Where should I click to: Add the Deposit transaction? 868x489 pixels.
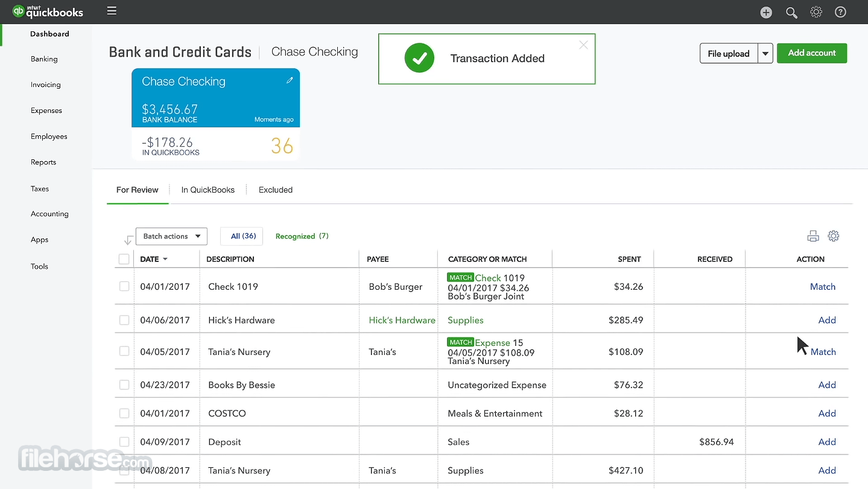[x=827, y=442]
